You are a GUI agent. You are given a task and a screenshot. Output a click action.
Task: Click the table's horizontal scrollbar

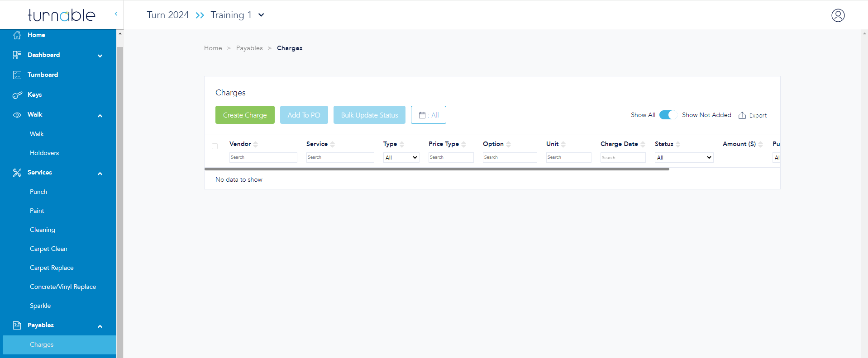(x=437, y=169)
